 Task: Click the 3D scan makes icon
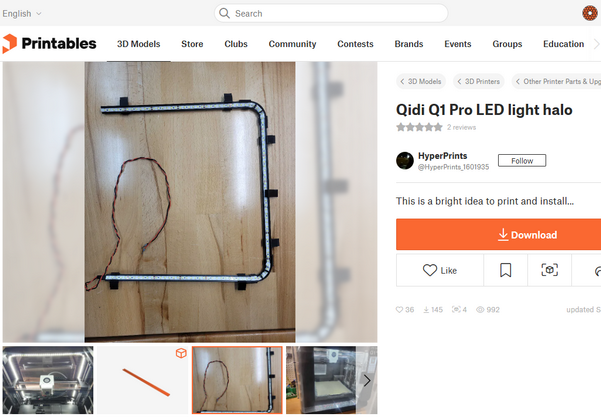[549, 270]
